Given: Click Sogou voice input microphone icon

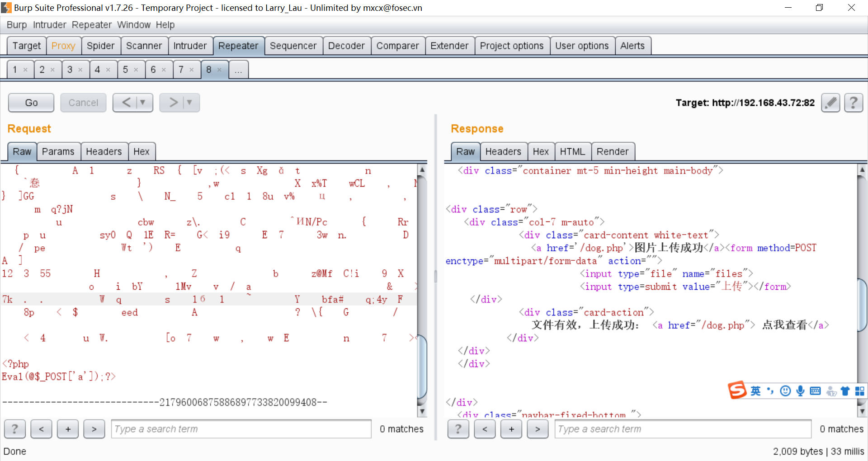Looking at the screenshot, I should (800, 391).
